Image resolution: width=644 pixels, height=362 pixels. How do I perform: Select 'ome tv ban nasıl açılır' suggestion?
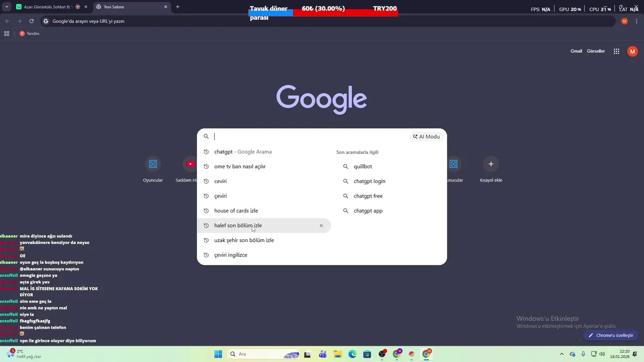264,166
